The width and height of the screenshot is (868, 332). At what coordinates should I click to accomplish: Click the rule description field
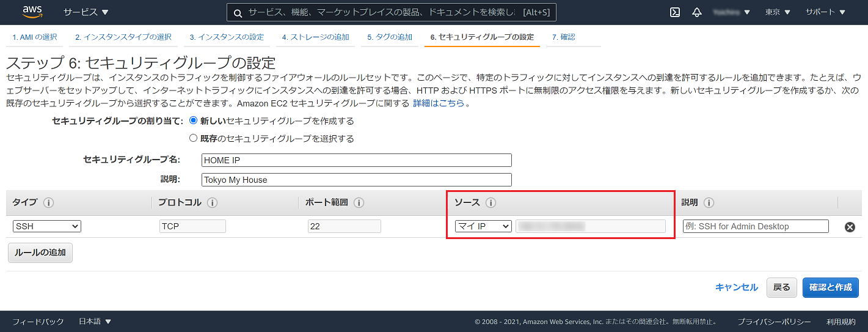pyautogui.click(x=756, y=226)
